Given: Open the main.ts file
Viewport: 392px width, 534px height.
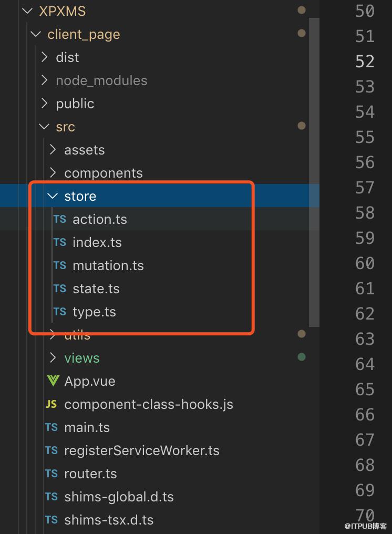Looking at the screenshot, I should 87,427.
